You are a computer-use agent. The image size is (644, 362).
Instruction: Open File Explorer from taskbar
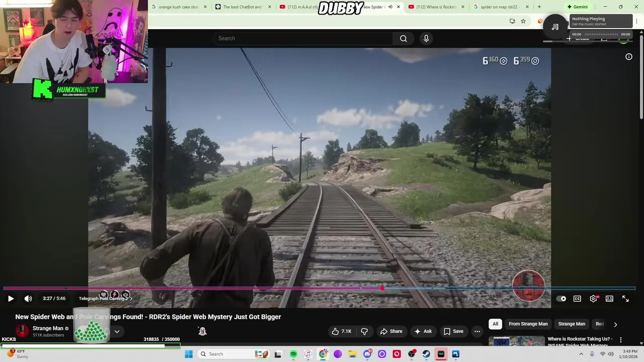coord(352,354)
